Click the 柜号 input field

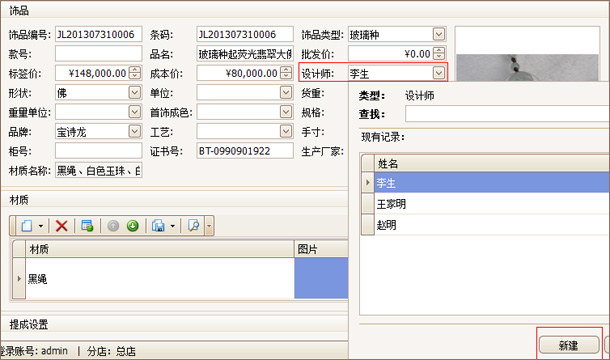98,151
